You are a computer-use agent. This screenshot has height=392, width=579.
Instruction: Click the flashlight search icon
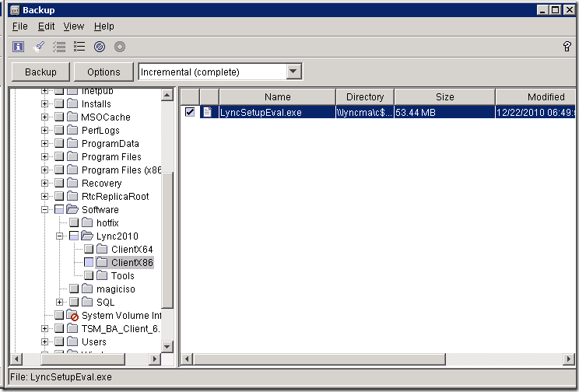coord(39,47)
